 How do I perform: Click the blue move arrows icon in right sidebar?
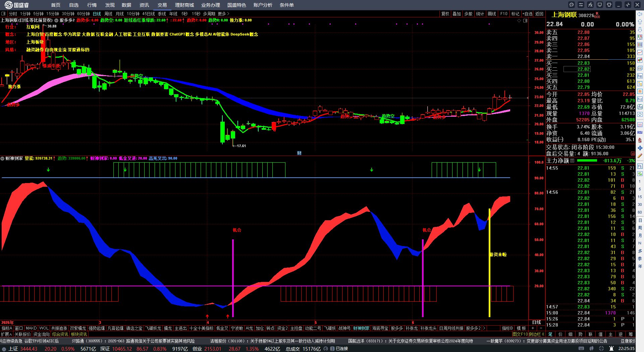tap(640, 148)
